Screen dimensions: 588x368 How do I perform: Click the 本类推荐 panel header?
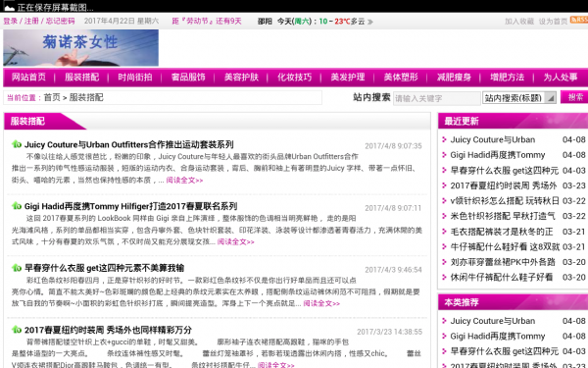[513, 302]
